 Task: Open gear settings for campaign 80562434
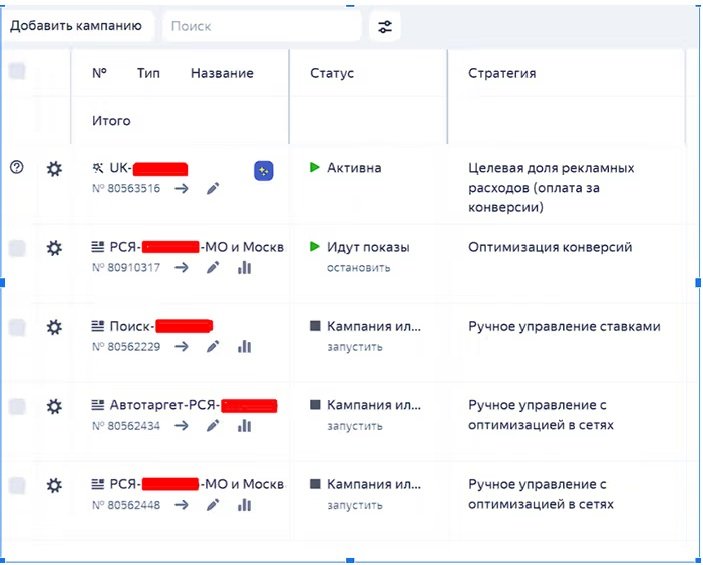(x=54, y=407)
